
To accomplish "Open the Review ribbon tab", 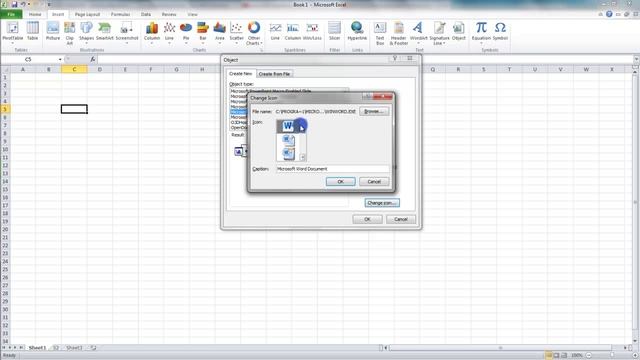I will (169, 14).
